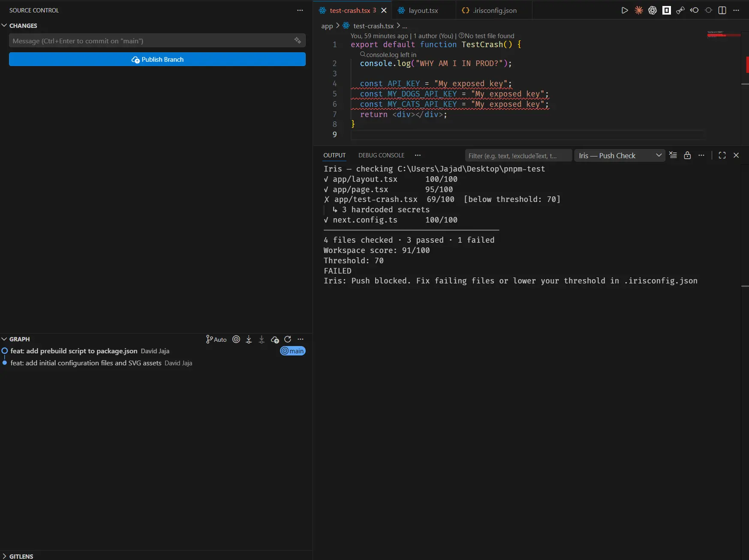The image size is (749, 560).
Task: Click the bow-tie shaped toolbar icon
Action: pos(680,10)
